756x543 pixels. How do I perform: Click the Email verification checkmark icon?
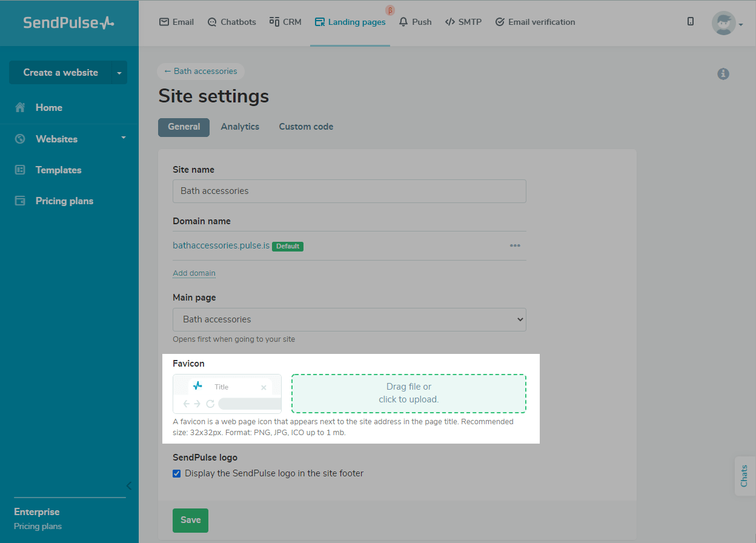pyautogui.click(x=500, y=22)
